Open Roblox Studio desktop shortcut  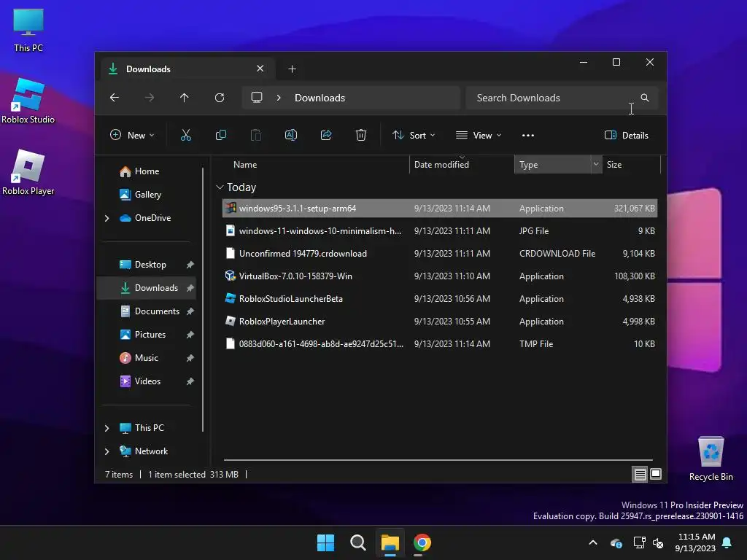[28, 101]
